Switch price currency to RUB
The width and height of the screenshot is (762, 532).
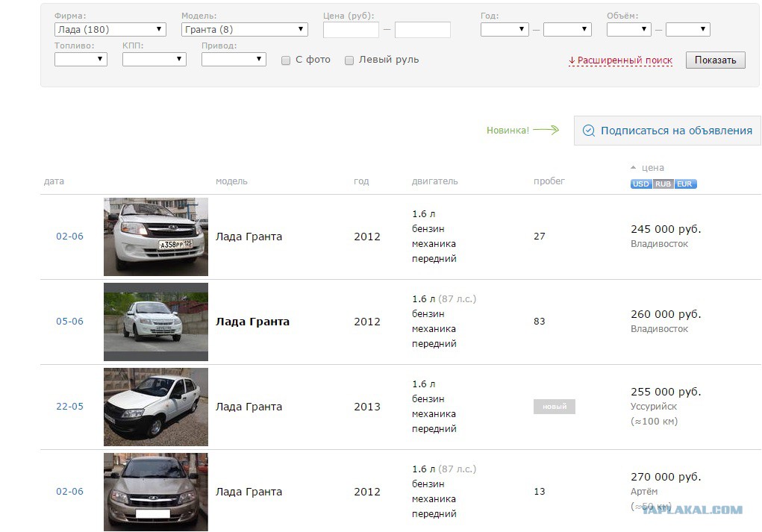663,184
